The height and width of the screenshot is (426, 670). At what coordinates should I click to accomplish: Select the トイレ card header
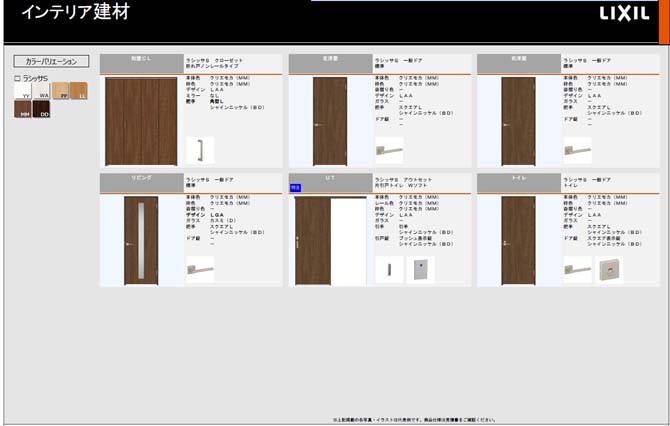(x=519, y=183)
